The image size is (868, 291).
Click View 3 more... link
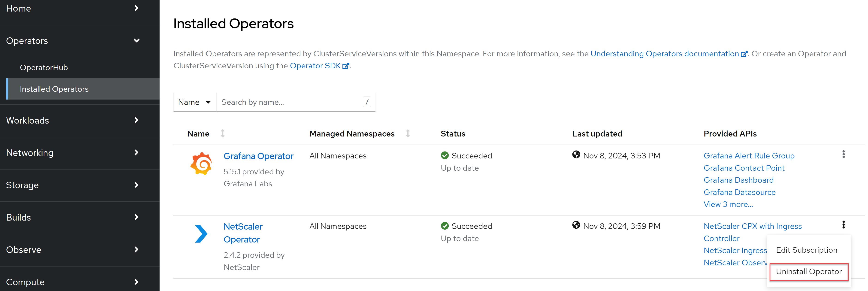pyautogui.click(x=728, y=204)
